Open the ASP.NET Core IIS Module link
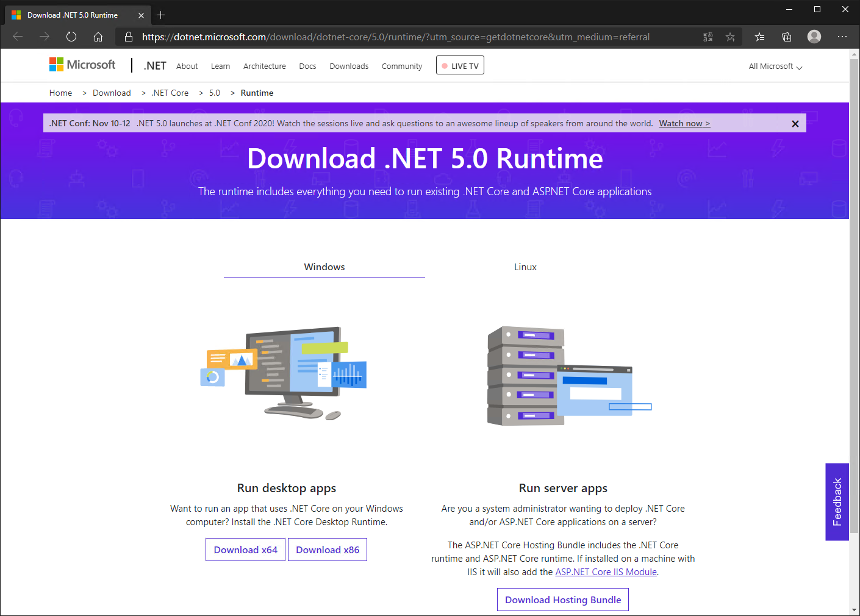The width and height of the screenshot is (860, 616). click(x=606, y=572)
